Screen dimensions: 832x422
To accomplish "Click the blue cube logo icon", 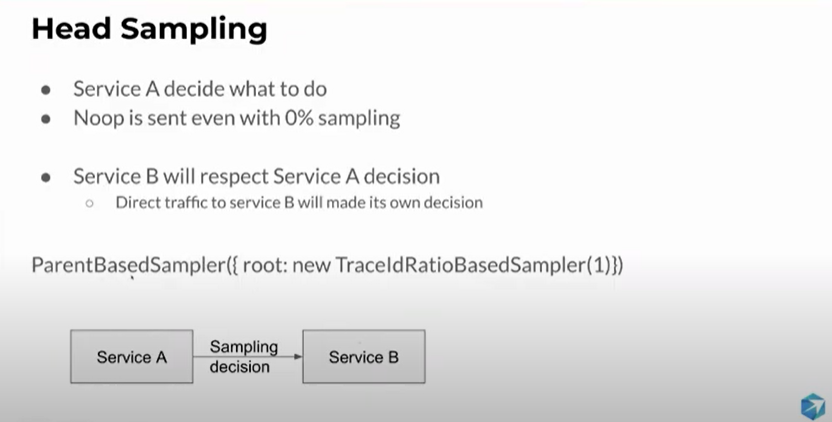I will [812, 407].
